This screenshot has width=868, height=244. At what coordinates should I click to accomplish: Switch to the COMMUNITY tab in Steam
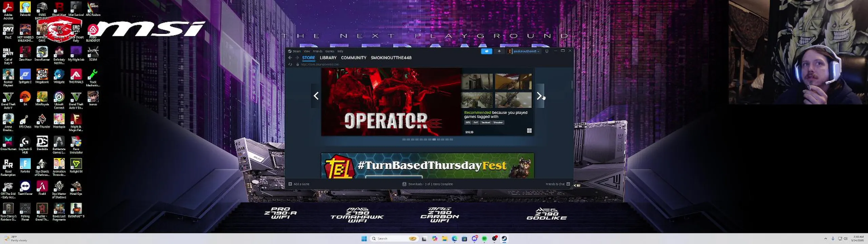coord(354,58)
